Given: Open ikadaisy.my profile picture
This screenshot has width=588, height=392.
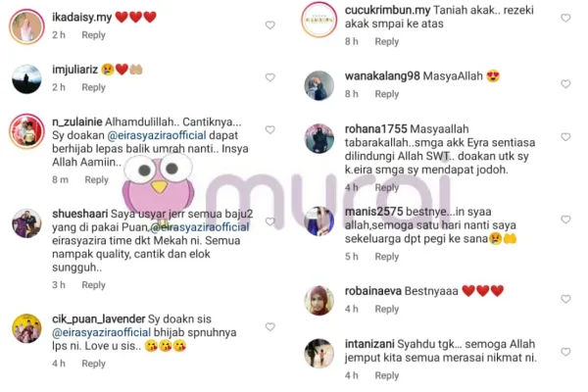Looking at the screenshot, I should [26, 26].
